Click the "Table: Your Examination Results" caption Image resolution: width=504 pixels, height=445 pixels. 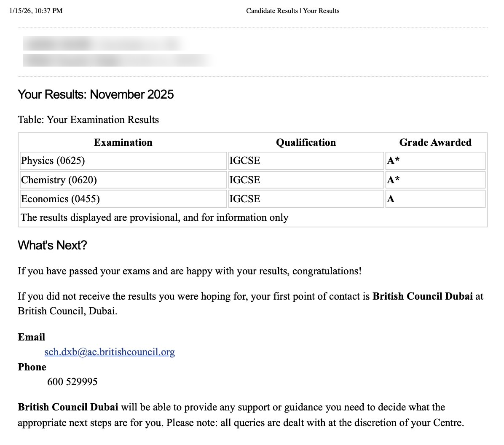88,120
